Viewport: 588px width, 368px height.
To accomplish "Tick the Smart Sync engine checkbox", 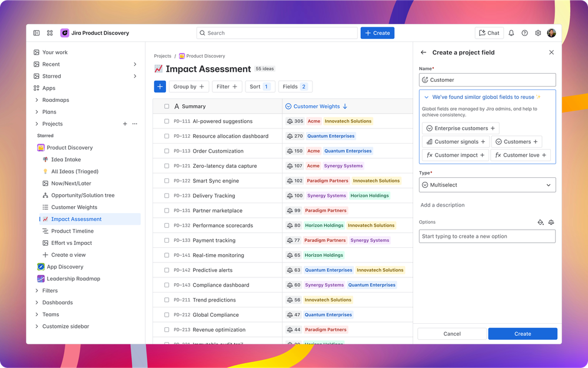I will [167, 181].
